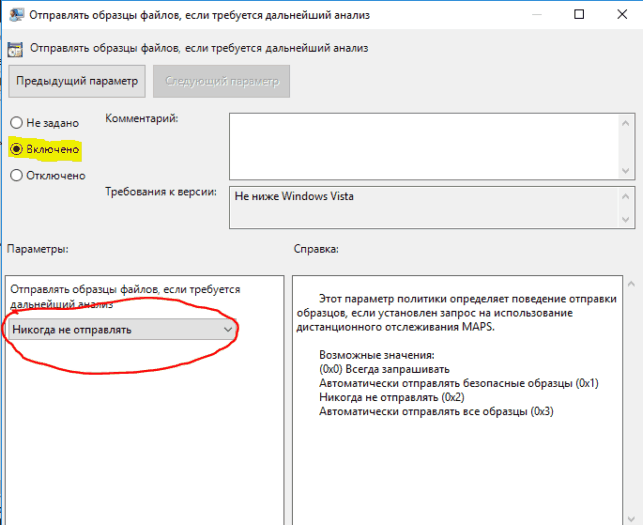
Task: Click the 'Справка:' section label
Action: click(316, 249)
